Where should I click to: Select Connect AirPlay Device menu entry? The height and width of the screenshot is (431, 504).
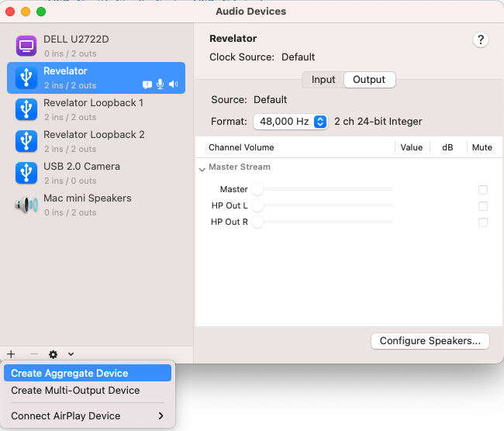point(88,416)
